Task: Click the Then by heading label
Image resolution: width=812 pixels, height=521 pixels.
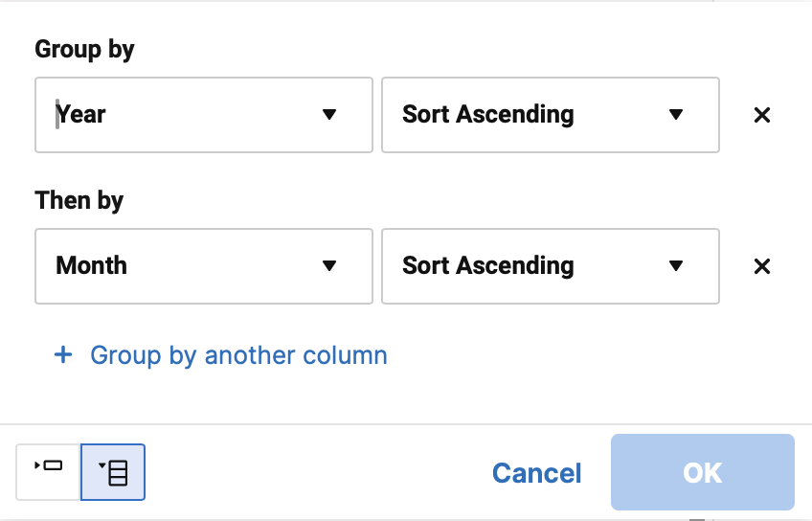Action: pos(79,201)
